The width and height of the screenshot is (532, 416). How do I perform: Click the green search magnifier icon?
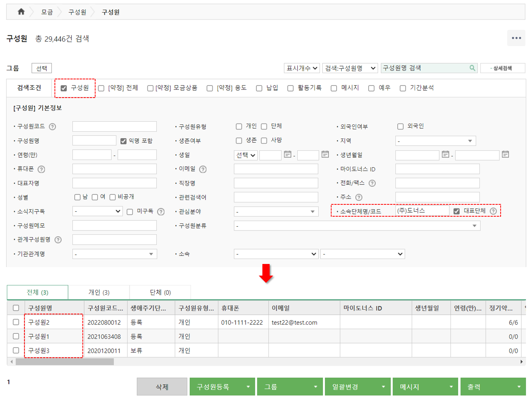pyautogui.click(x=472, y=68)
